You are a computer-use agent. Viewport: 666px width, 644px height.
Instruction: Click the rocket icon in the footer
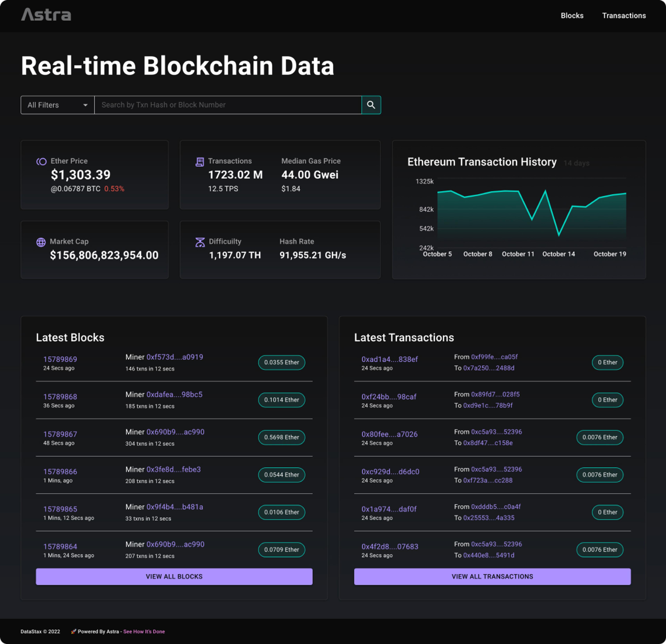pos(73,632)
